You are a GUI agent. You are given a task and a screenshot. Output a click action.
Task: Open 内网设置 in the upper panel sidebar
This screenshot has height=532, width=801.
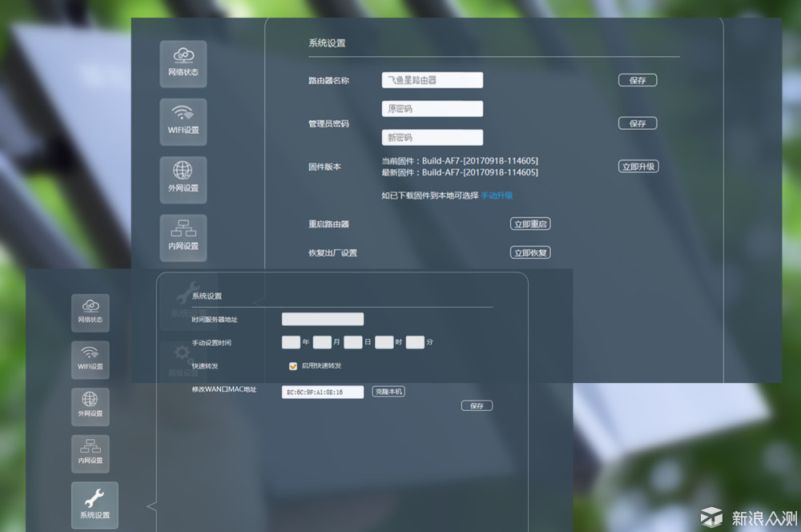point(183,238)
